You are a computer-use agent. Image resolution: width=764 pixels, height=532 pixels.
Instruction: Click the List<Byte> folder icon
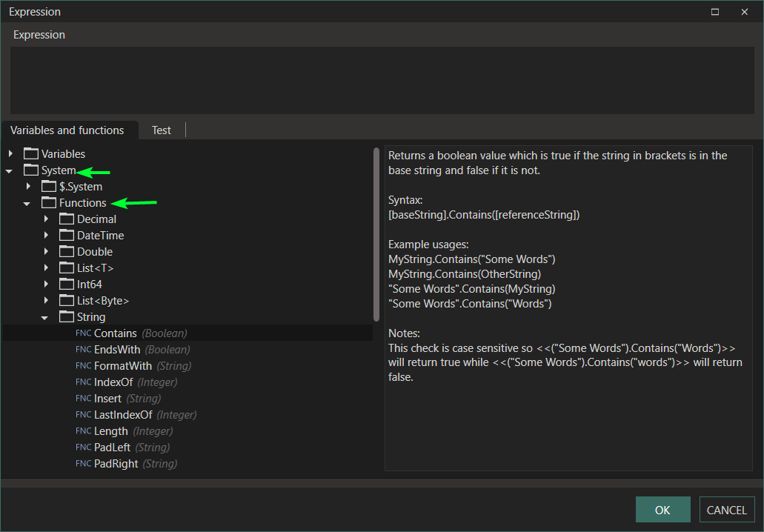pos(67,301)
